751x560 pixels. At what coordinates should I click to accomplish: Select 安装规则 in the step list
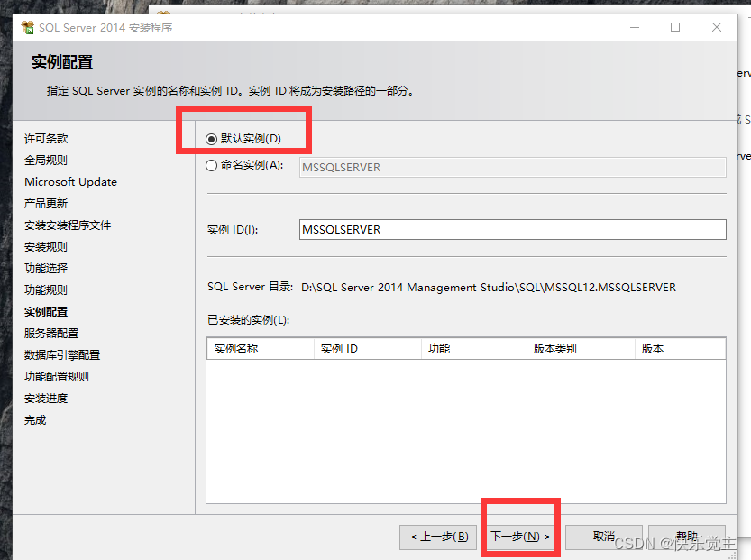pos(46,247)
